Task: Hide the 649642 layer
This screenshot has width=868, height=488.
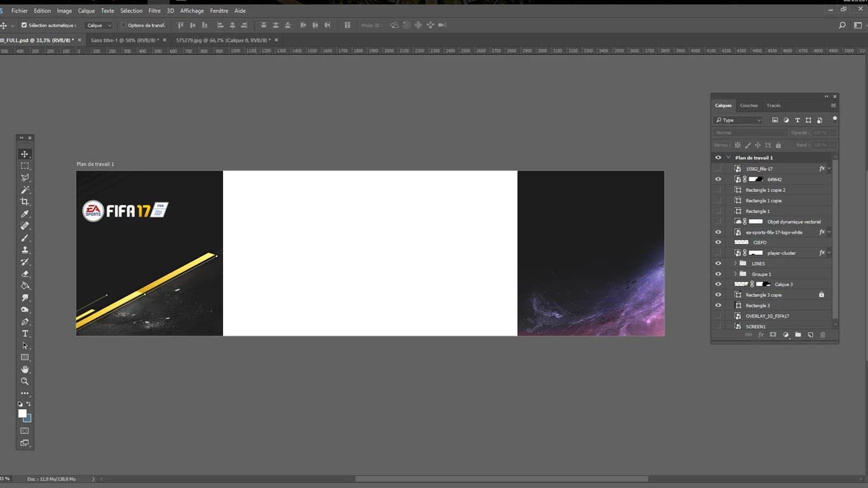Action: pos(718,179)
